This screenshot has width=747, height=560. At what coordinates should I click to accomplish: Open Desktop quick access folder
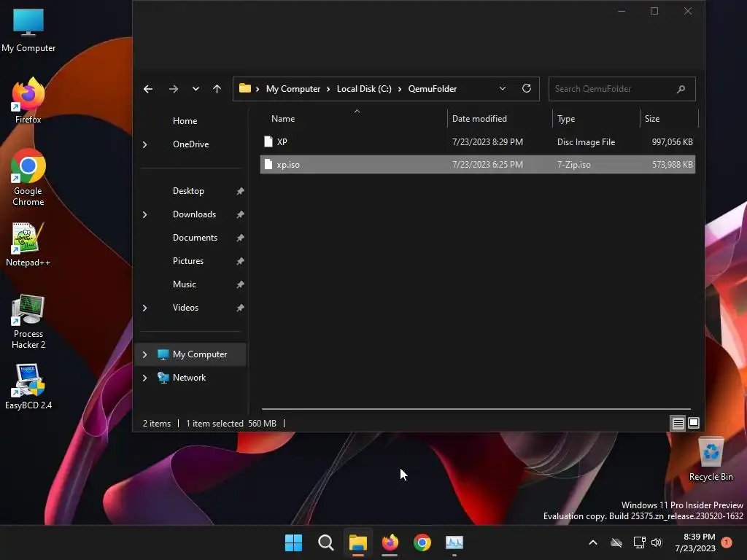[x=188, y=191]
